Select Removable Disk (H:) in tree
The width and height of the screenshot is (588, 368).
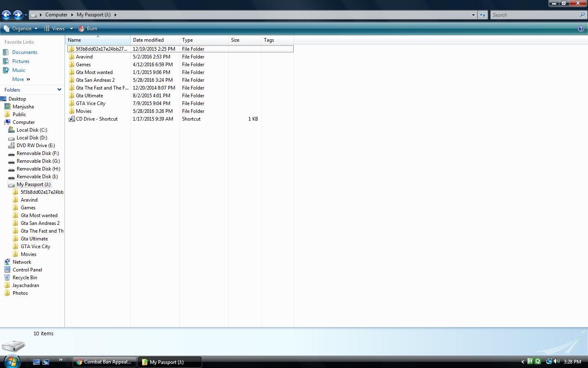38,169
